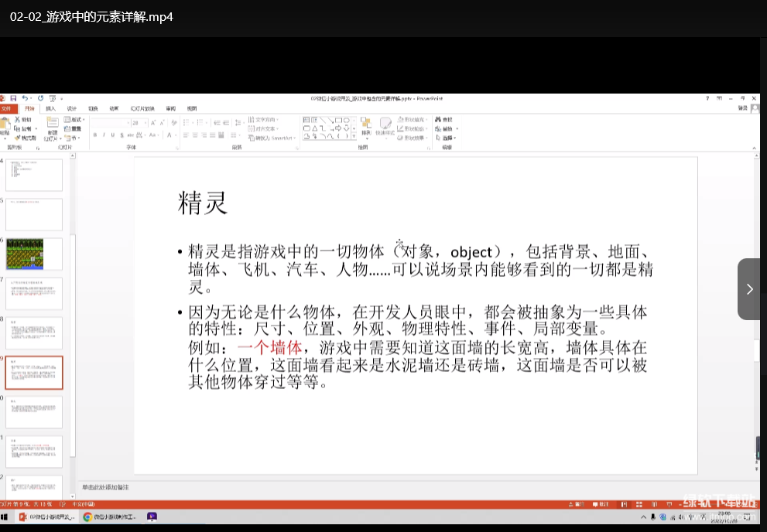
Task: Open shape outline (形状轮廓) dropdown
Action: point(412,129)
